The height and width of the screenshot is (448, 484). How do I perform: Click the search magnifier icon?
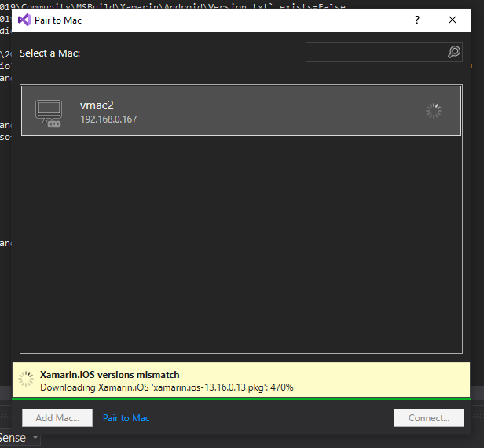(x=454, y=52)
